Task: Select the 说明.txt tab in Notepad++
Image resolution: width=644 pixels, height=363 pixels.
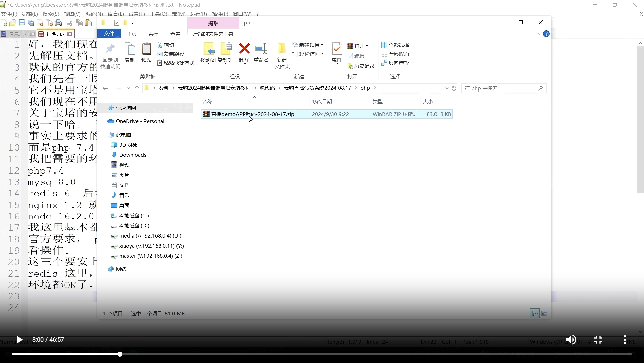Action: coord(56,34)
